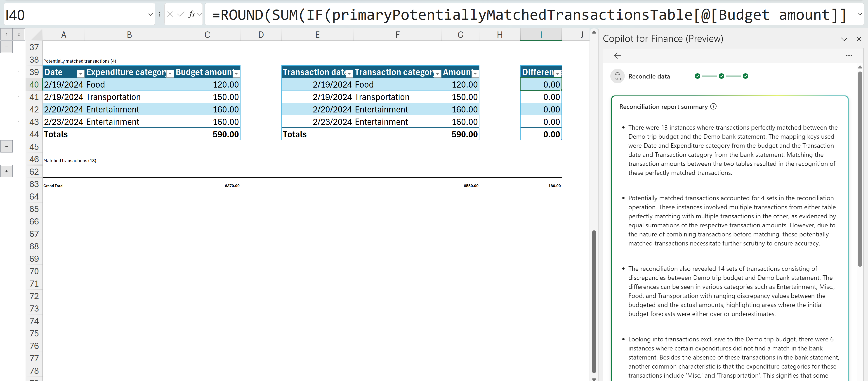Screen dimensions: 868x381
Task: Collapse the potentially matched transactions group
Action: tap(6, 146)
